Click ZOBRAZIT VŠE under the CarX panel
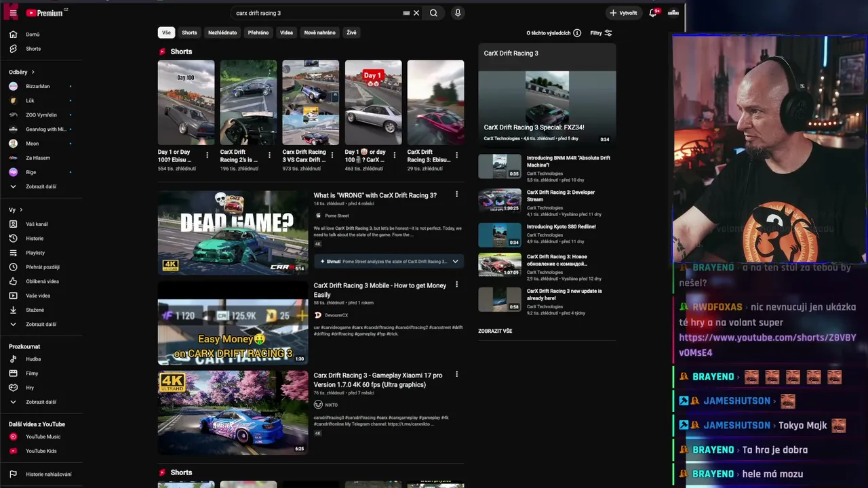This screenshot has width=868, height=488. pos(495,331)
